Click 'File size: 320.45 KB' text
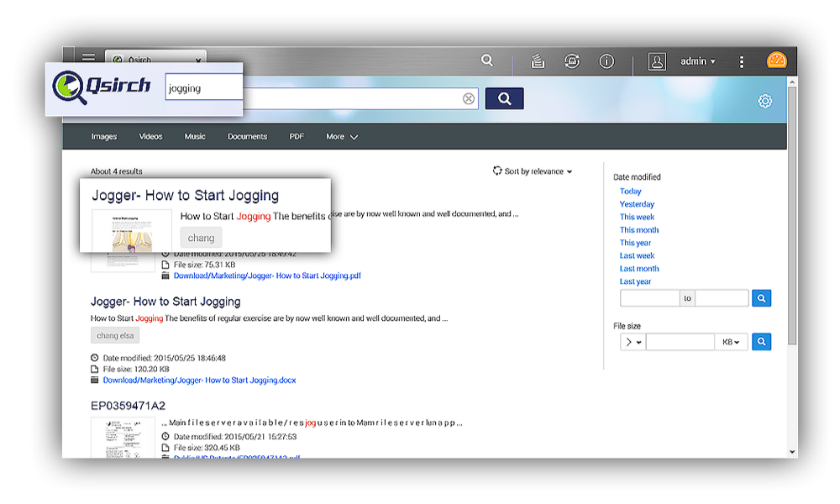Image resolution: width=840 pixels, height=504 pixels. click(x=207, y=448)
